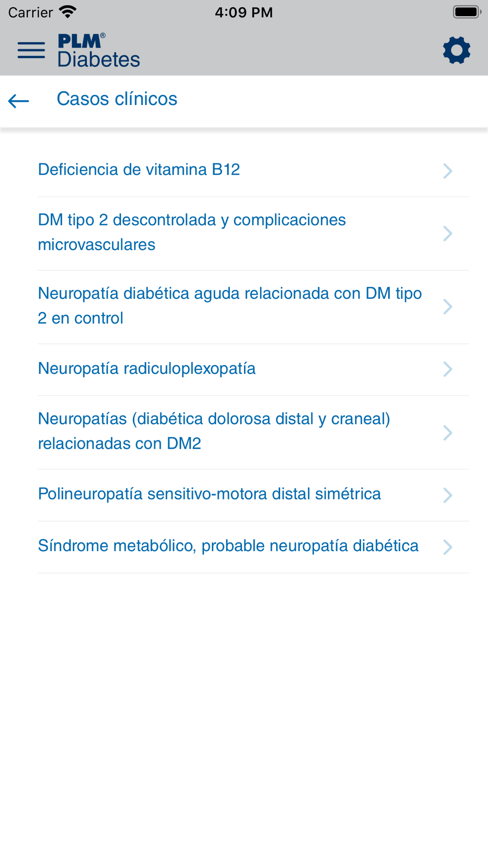The height and width of the screenshot is (868, 488).
Task: Expand chevron for DM tipo 2 descontrolada
Action: pos(447,233)
